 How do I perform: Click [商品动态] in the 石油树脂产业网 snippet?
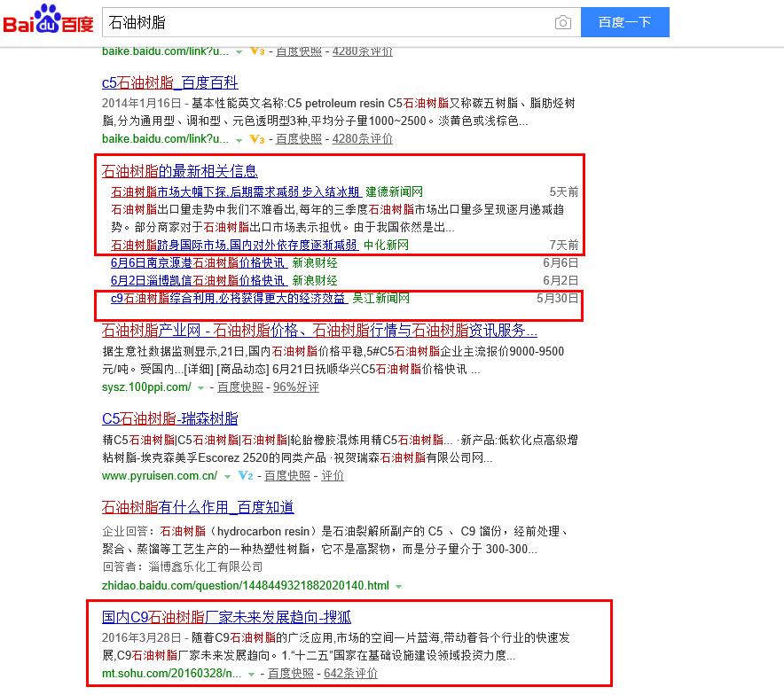click(x=243, y=370)
